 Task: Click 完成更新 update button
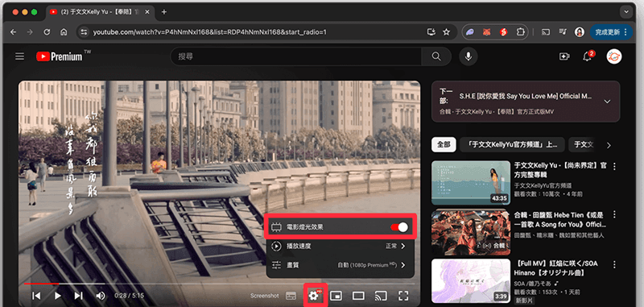611,32
